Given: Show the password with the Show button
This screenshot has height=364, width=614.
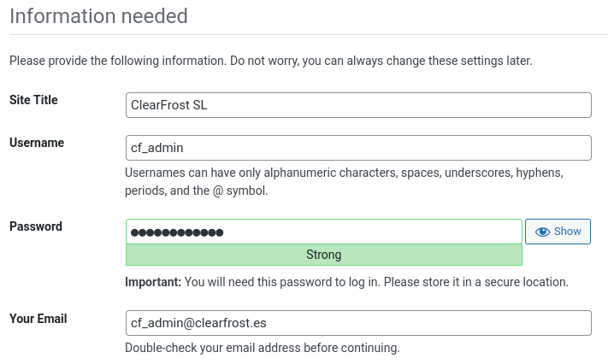Looking at the screenshot, I should 558,232.
